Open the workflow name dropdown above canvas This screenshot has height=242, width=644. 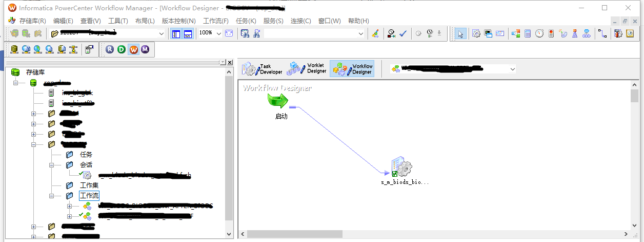point(513,68)
